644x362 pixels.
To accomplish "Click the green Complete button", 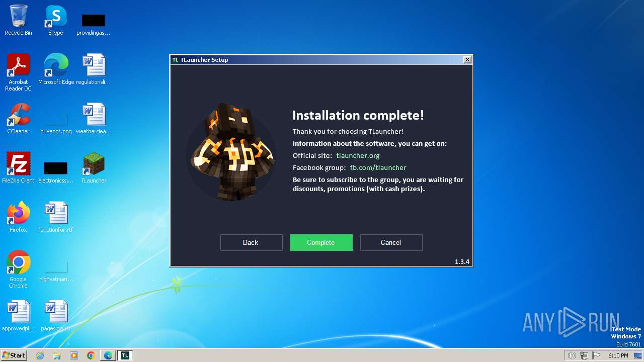I will pyautogui.click(x=321, y=242).
